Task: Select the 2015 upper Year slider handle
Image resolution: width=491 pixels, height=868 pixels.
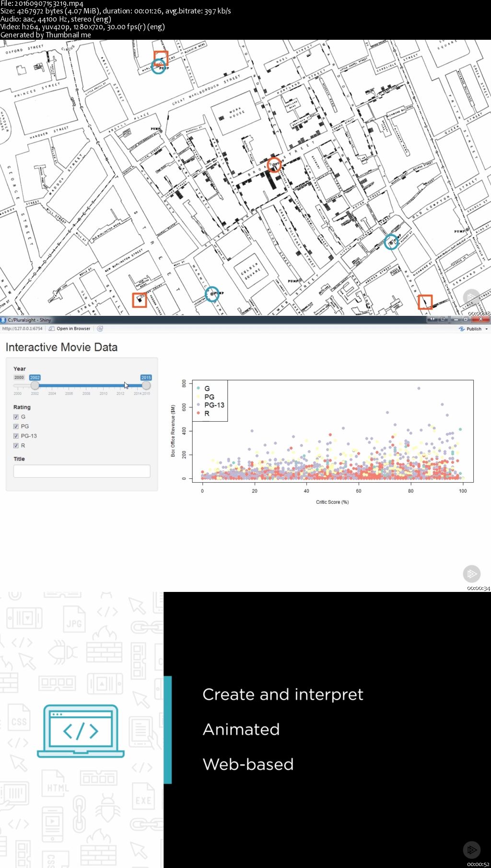Action: tap(146, 385)
